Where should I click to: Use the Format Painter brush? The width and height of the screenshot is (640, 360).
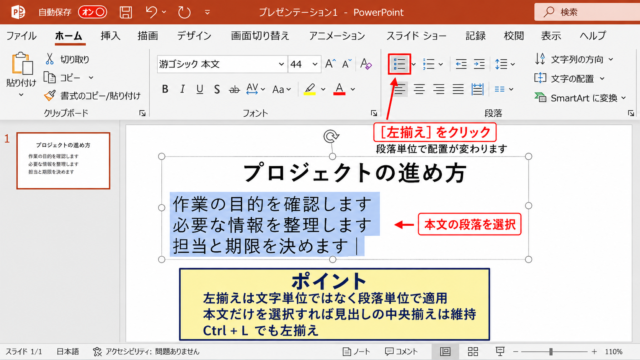click(x=50, y=96)
